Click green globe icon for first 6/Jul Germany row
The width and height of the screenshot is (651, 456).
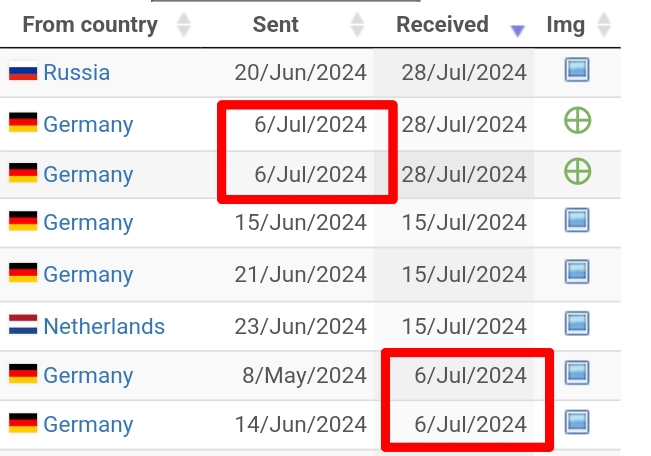tap(578, 121)
